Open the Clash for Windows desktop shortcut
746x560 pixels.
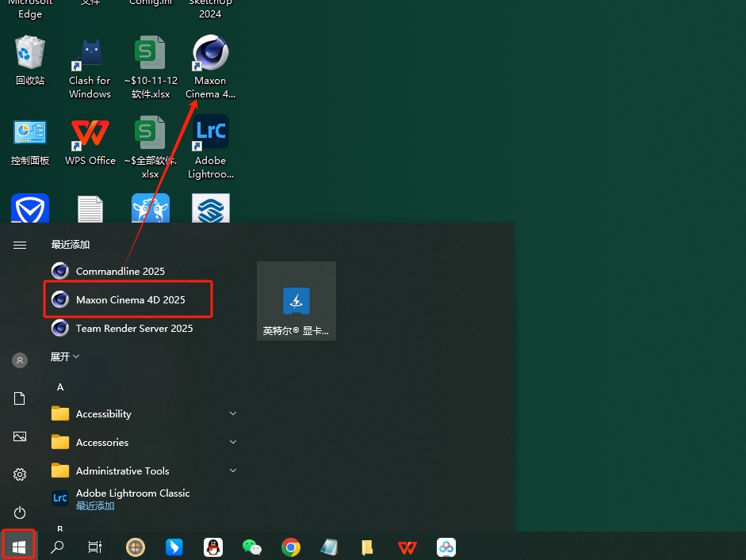point(90,67)
